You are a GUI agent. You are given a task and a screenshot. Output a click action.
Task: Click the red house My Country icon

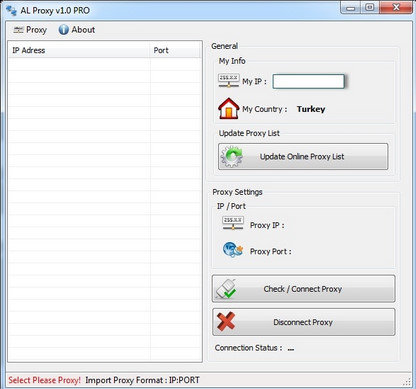229,108
